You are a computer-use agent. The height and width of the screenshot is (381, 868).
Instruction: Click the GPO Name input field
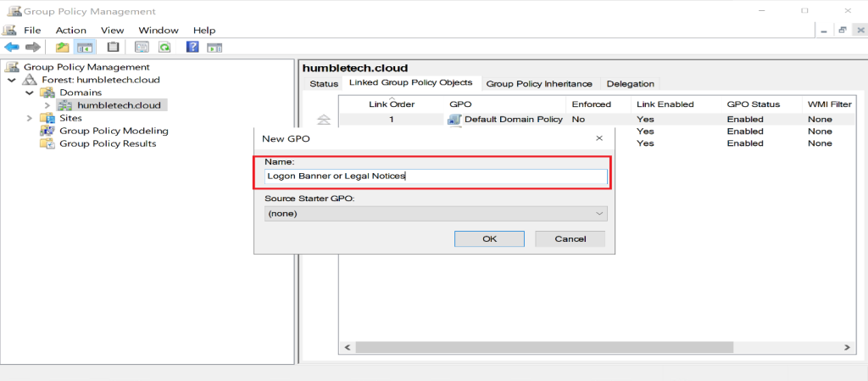pyautogui.click(x=436, y=176)
